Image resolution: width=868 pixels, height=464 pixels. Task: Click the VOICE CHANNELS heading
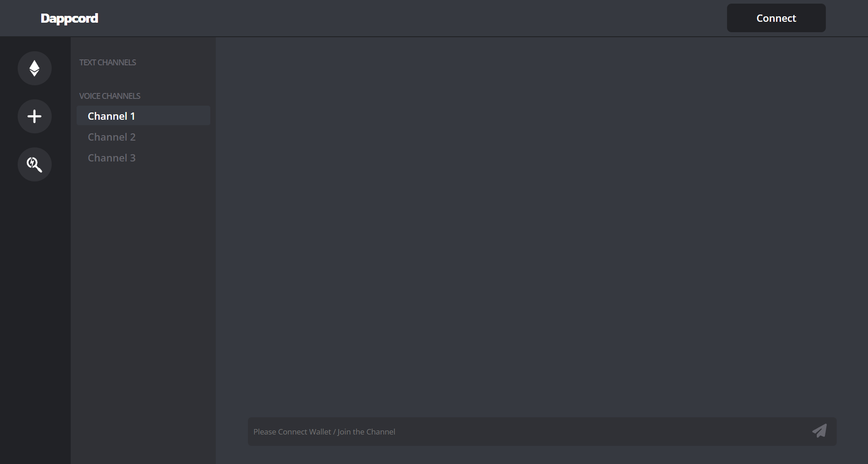[110, 96]
